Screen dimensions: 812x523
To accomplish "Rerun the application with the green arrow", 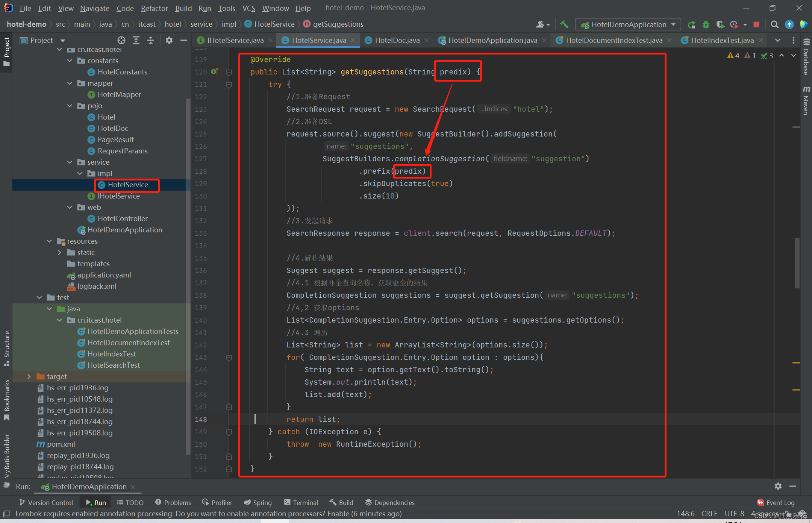I will (x=691, y=24).
